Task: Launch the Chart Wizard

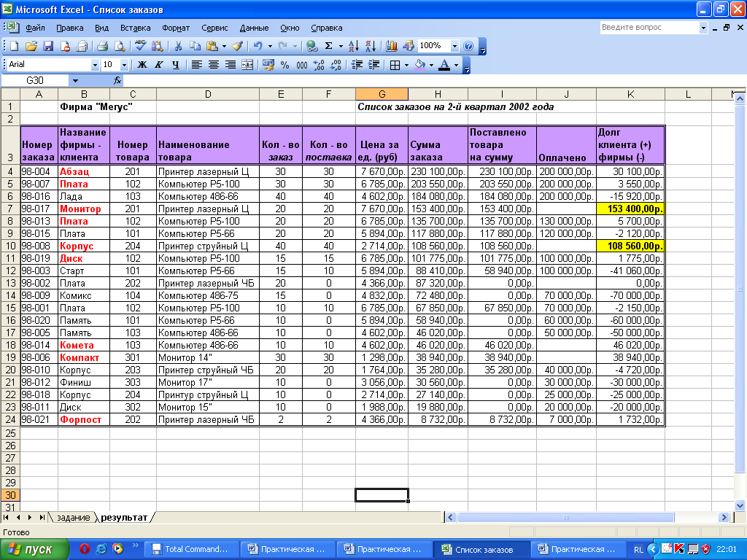Action: click(392, 46)
